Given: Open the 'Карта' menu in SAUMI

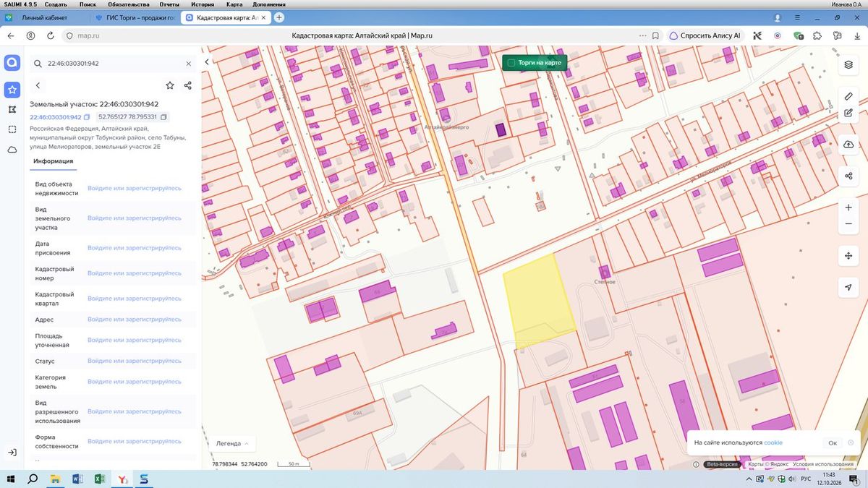Looking at the screenshot, I should click(234, 4).
